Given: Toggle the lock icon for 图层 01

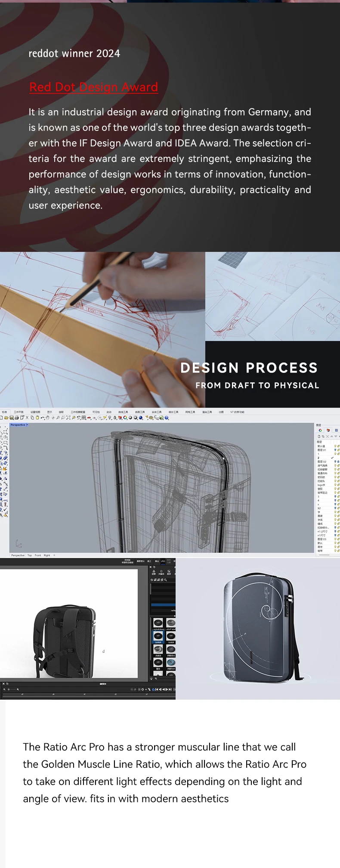Looking at the screenshot, I should [338, 450].
